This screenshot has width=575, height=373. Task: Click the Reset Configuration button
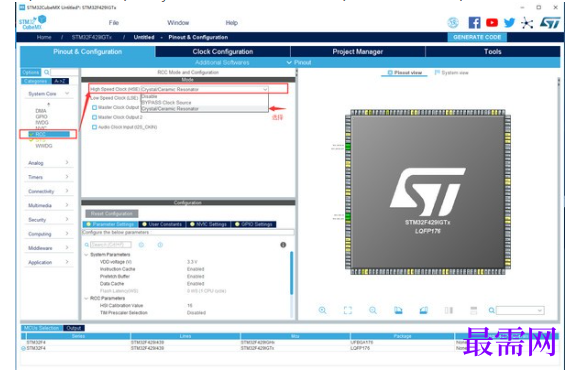[x=112, y=213]
